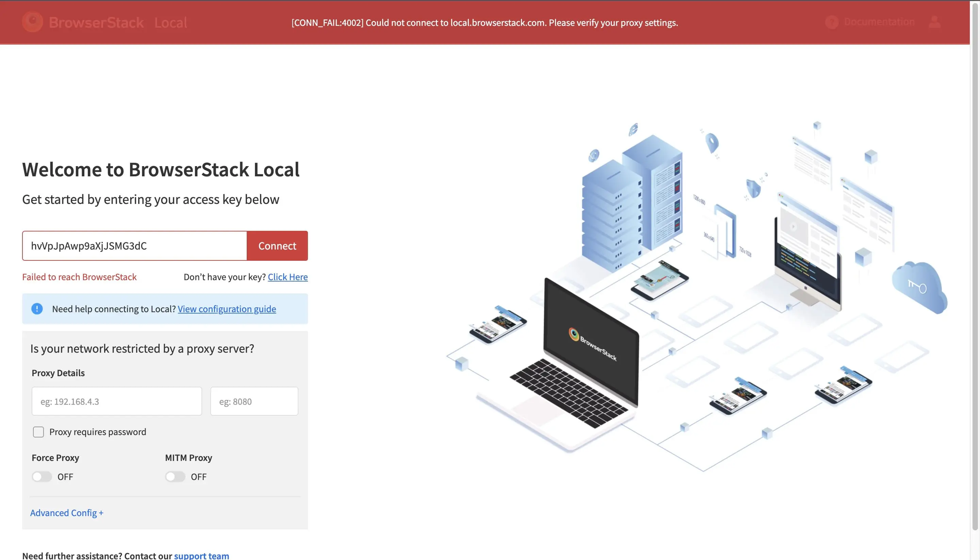Open the View configuration guide link
Screen dimensions: 980x560
tap(227, 309)
